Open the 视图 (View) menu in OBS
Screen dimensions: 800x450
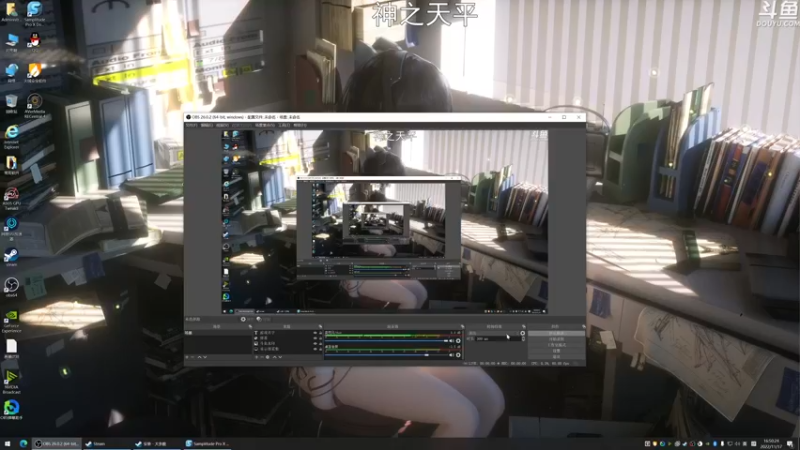point(222,125)
